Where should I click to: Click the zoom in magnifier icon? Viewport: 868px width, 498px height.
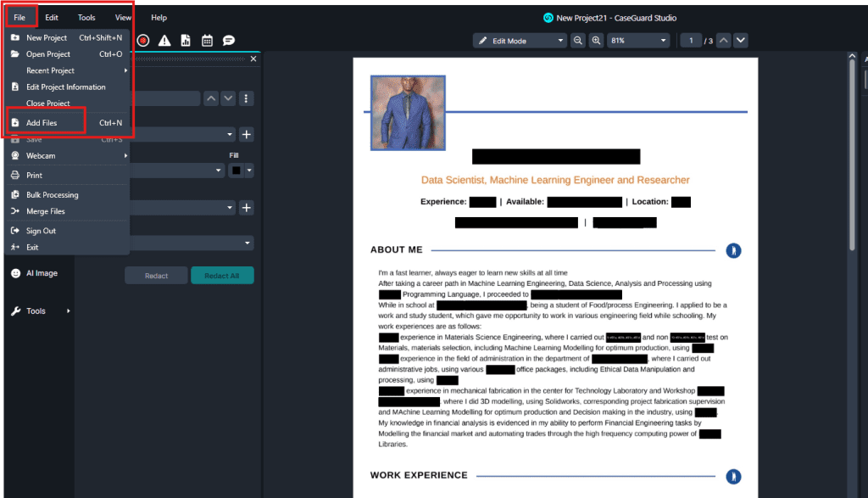pos(597,41)
